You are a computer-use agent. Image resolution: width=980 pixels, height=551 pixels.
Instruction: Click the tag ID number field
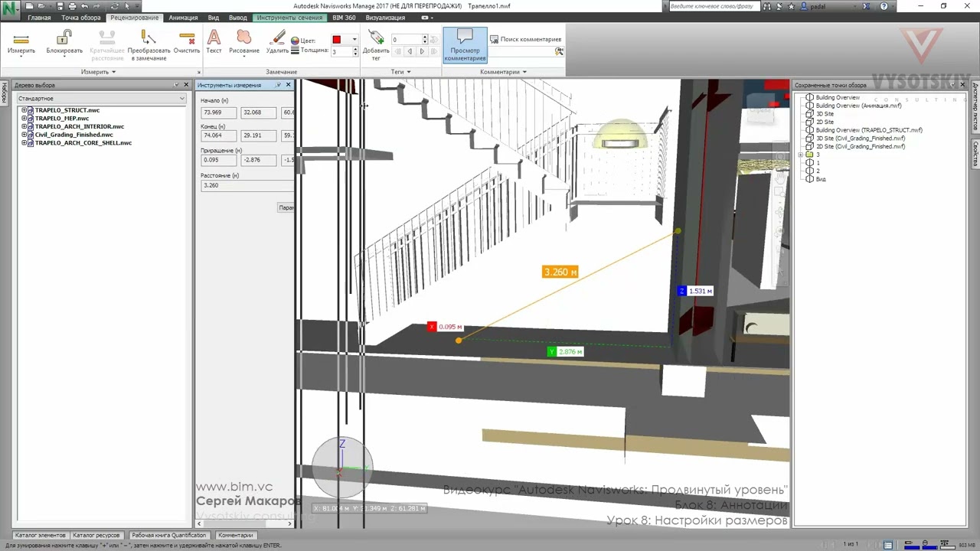407,40
